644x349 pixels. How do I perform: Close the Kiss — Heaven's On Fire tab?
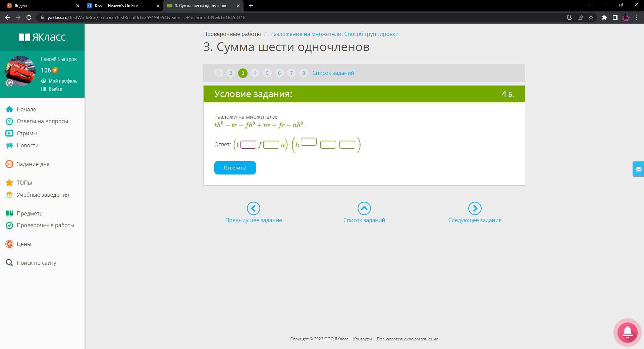point(158,6)
